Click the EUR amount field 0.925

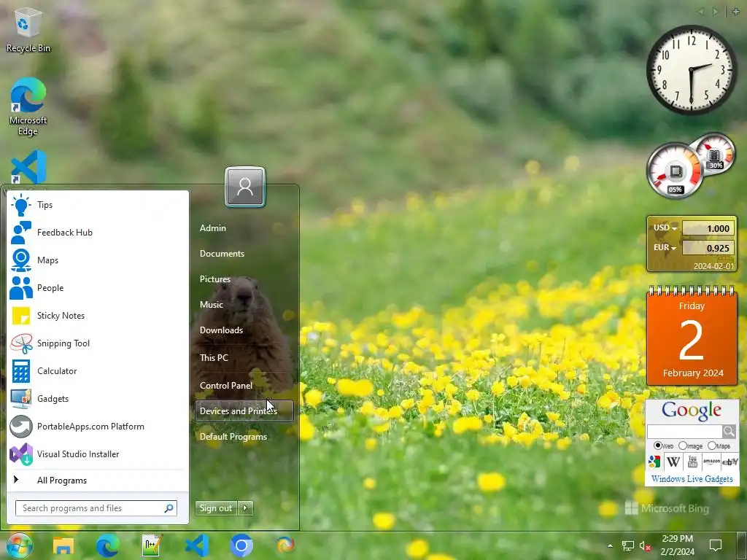pyautogui.click(x=709, y=248)
